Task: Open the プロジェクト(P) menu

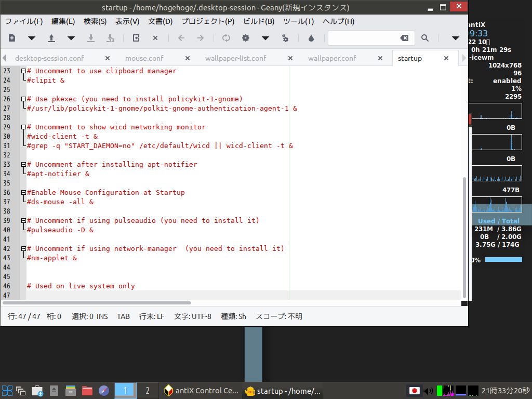Action: coord(208,21)
